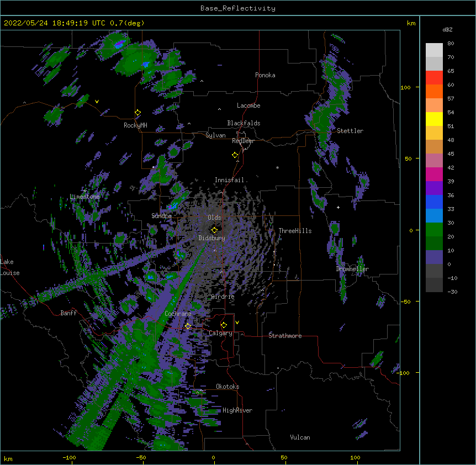Click the Calgary city label
The width and height of the screenshot is (476, 465).
point(221,333)
